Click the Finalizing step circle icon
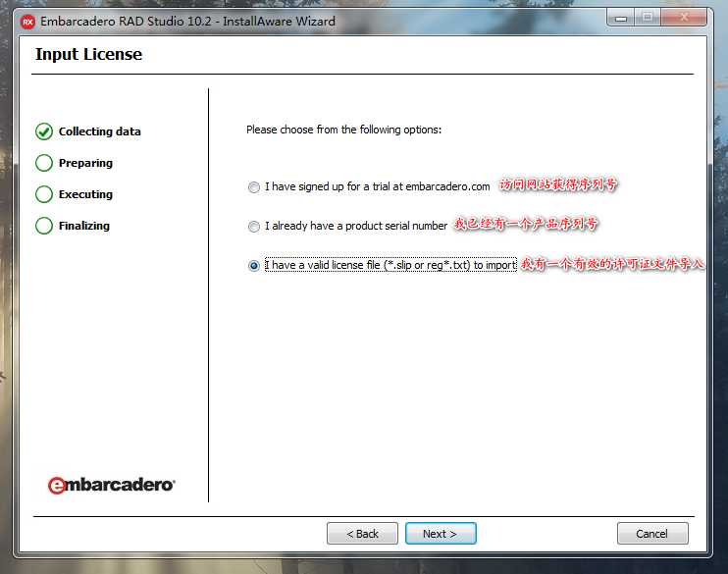The image size is (728, 574). point(44,226)
